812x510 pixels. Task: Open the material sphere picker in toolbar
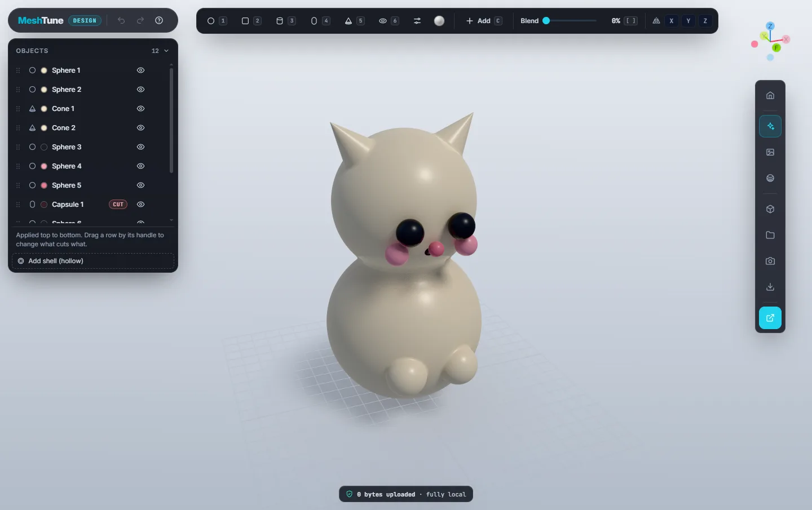439,21
